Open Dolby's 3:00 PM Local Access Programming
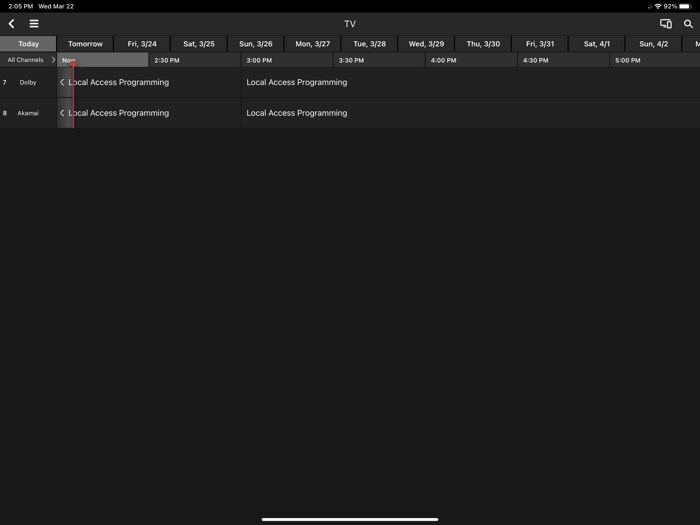Screen dimensions: 700x525 click(471, 82)
